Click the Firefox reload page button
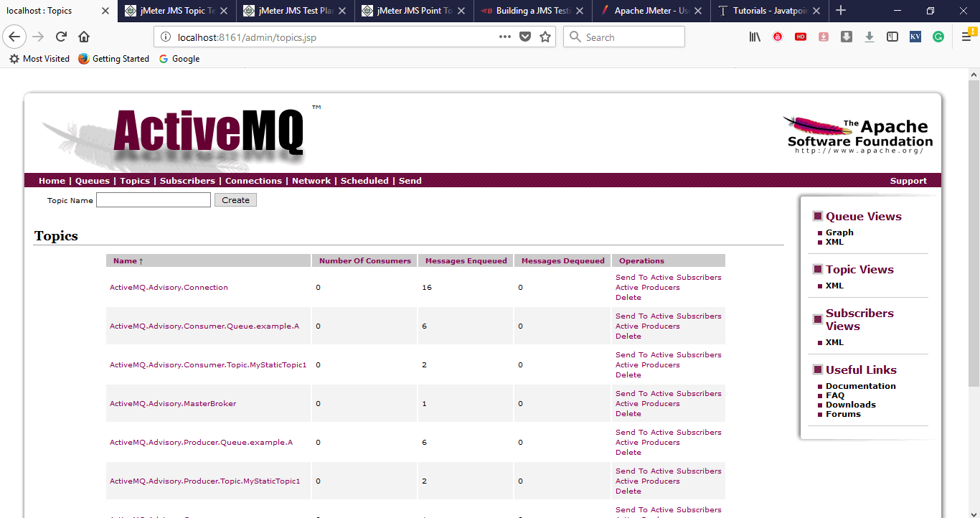This screenshot has width=980, height=518. (61, 37)
